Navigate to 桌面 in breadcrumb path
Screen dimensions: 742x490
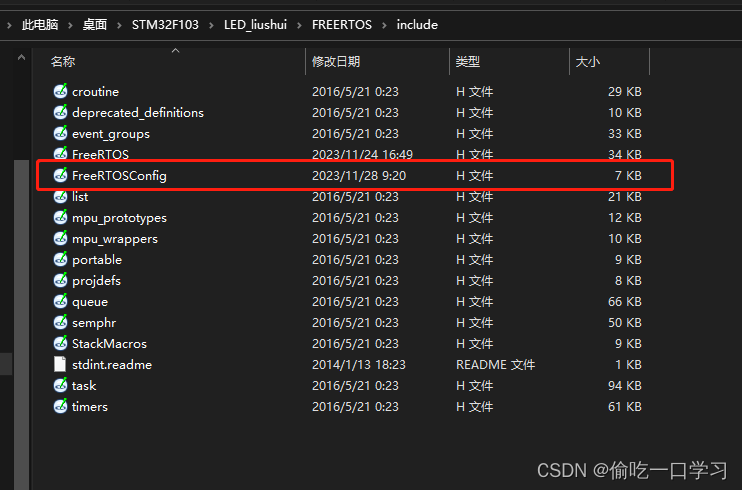95,25
